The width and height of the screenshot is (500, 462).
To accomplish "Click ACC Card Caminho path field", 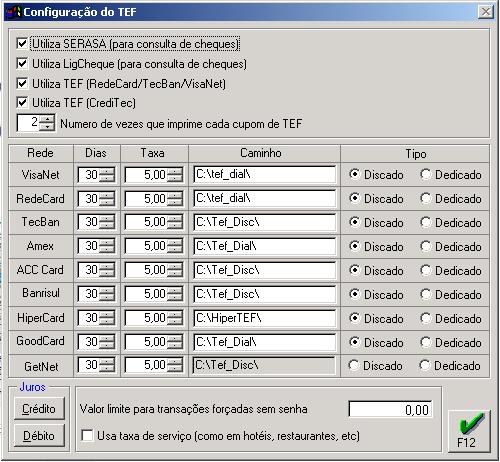I will point(264,270).
